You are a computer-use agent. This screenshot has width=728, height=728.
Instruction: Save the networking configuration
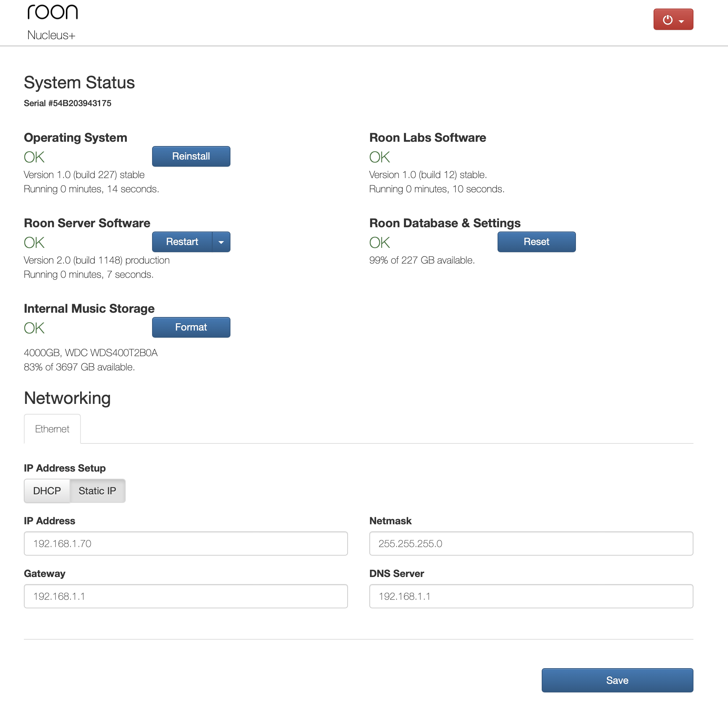[617, 680]
